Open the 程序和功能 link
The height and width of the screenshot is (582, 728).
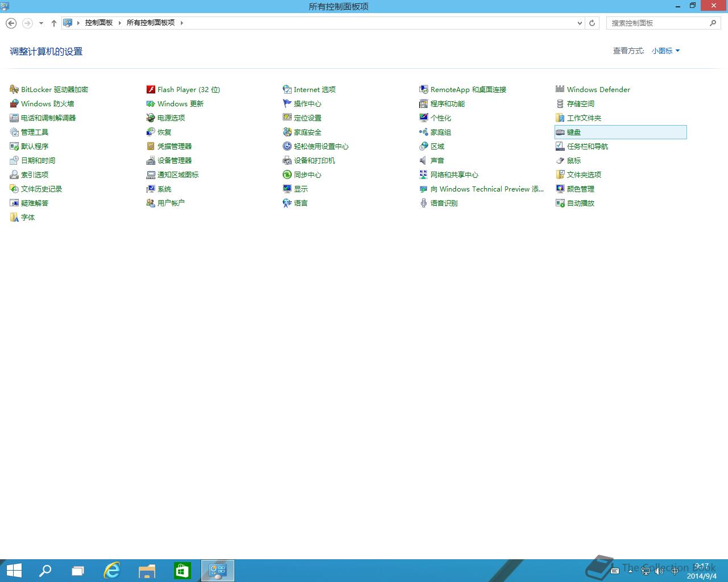tap(448, 103)
